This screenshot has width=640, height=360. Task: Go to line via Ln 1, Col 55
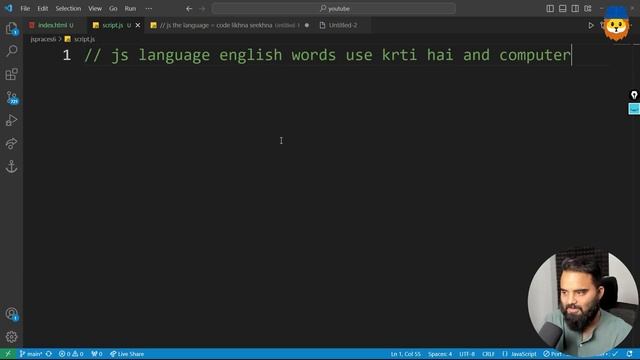point(405,354)
